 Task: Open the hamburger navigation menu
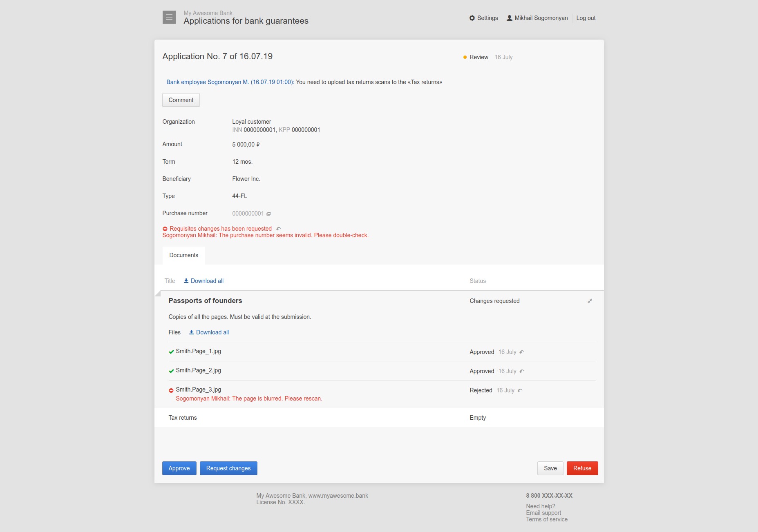point(169,17)
